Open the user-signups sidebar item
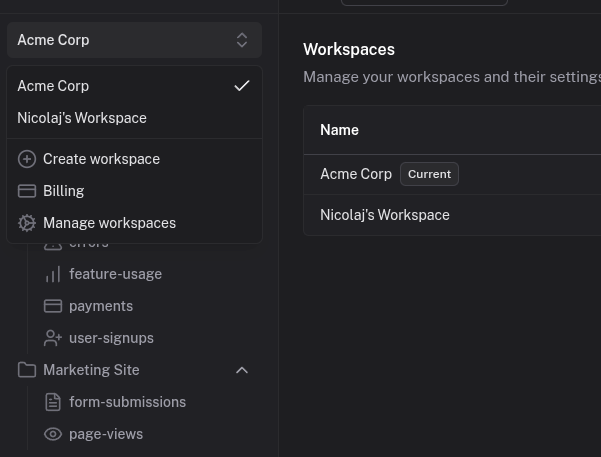Image resolution: width=601 pixels, height=457 pixels. coord(134,338)
